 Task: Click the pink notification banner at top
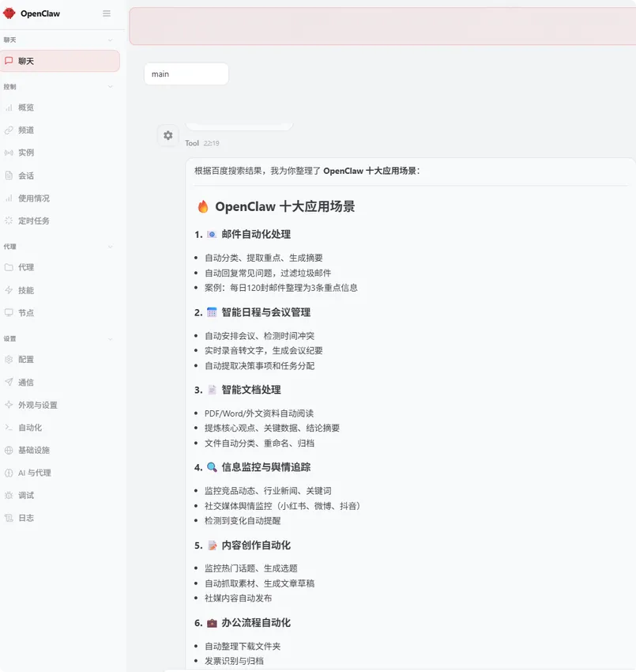(x=382, y=26)
